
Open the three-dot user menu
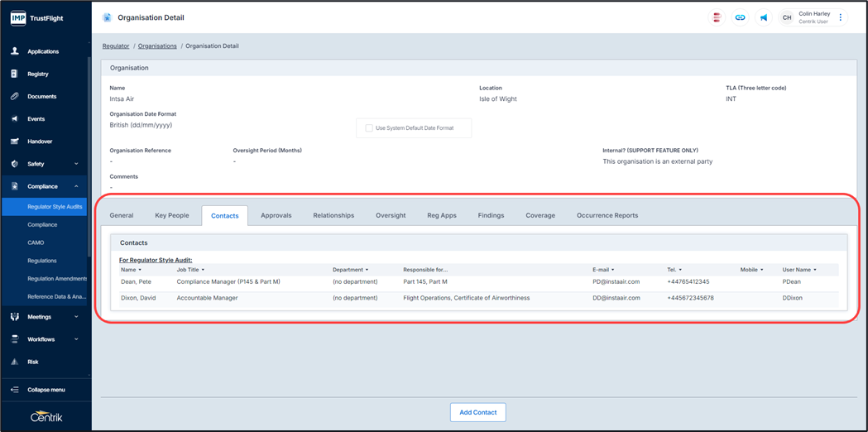pos(841,17)
